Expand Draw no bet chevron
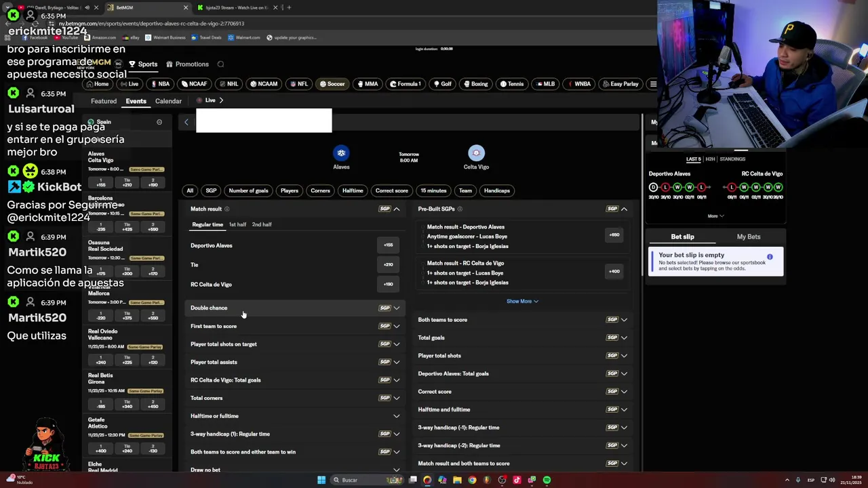The width and height of the screenshot is (868, 488). [x=397, y=470]
